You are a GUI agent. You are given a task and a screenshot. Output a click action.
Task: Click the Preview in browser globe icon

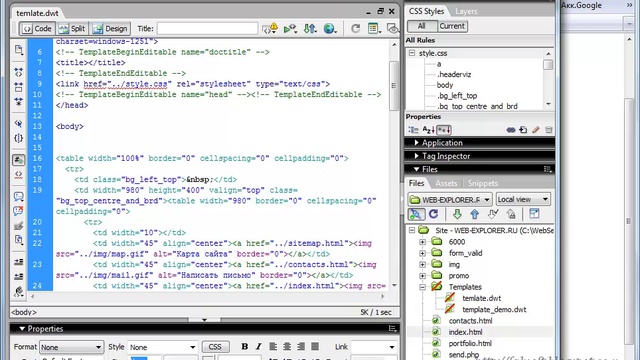pyautogui.click(x=329, y=29)
